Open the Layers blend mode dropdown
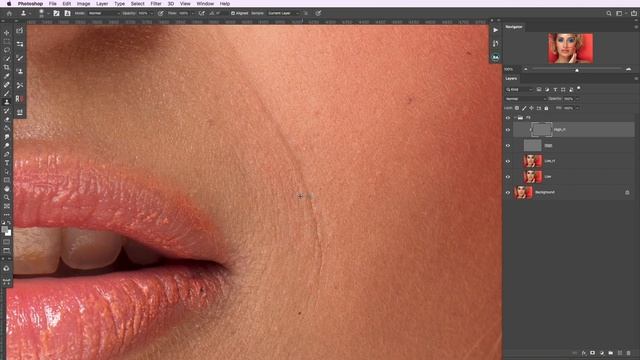The height and width of the screenshot is (360, 640). coord(526,99)
